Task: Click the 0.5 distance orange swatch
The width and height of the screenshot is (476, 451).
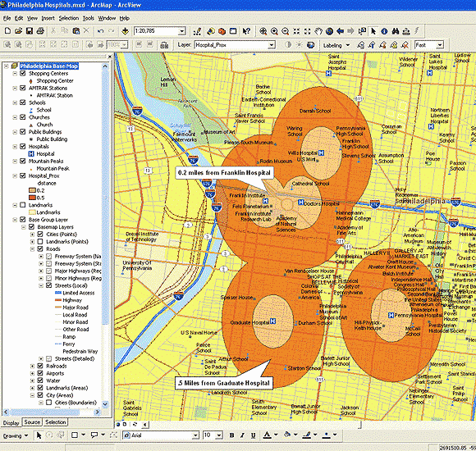Action: coord(32,198)
